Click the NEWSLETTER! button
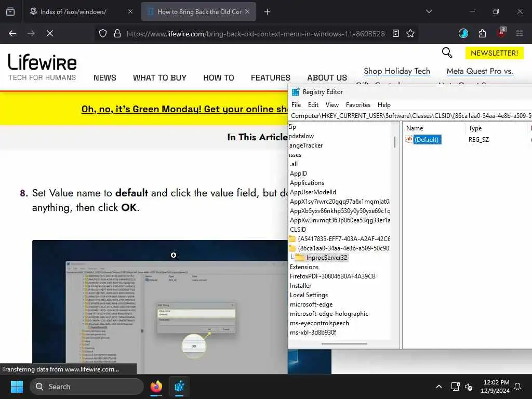This screenshot has height=399, width=532. 495,54
